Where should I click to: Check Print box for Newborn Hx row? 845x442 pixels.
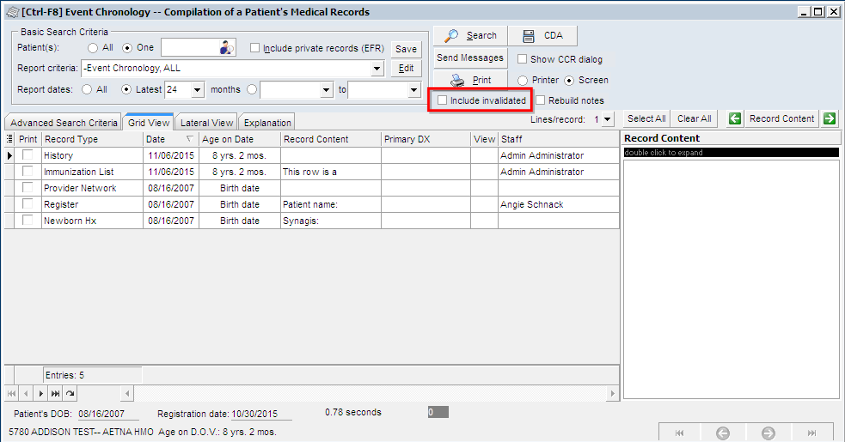(27, 220)
